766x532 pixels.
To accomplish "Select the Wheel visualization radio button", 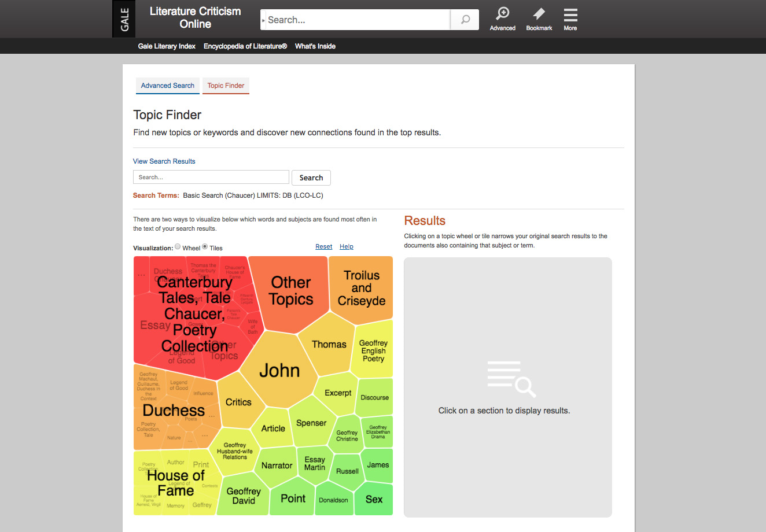I will (x=178, y=246).
